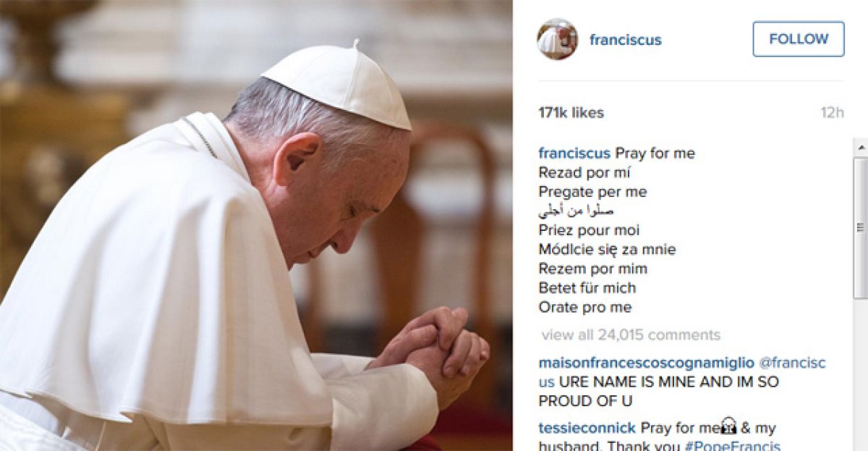Click the headphones emoji in tessieconnick comment
The width and height of the screenshot is (868, 451).
click(x=728, y=427)
